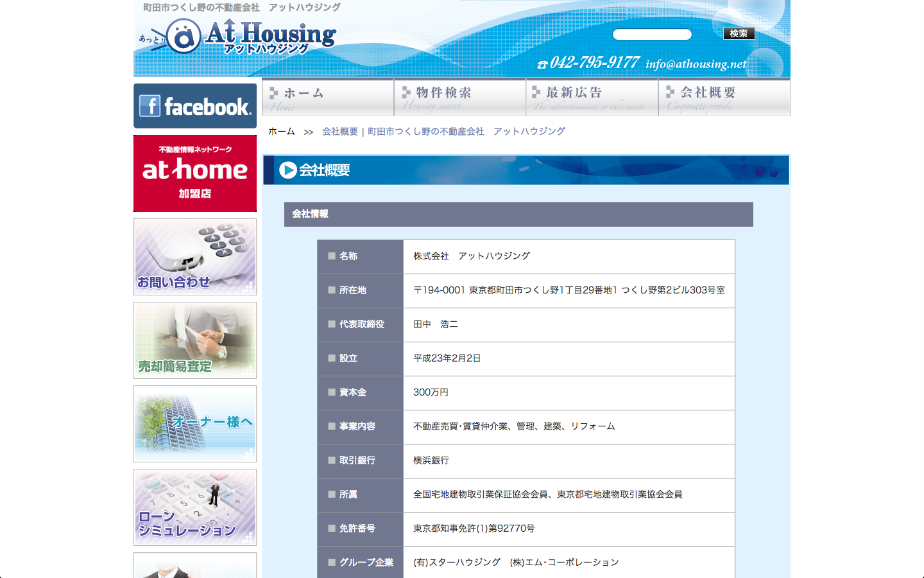Viewport: 924px width, 578px height.
Task: Click the search input field
Action: [652, 34]
